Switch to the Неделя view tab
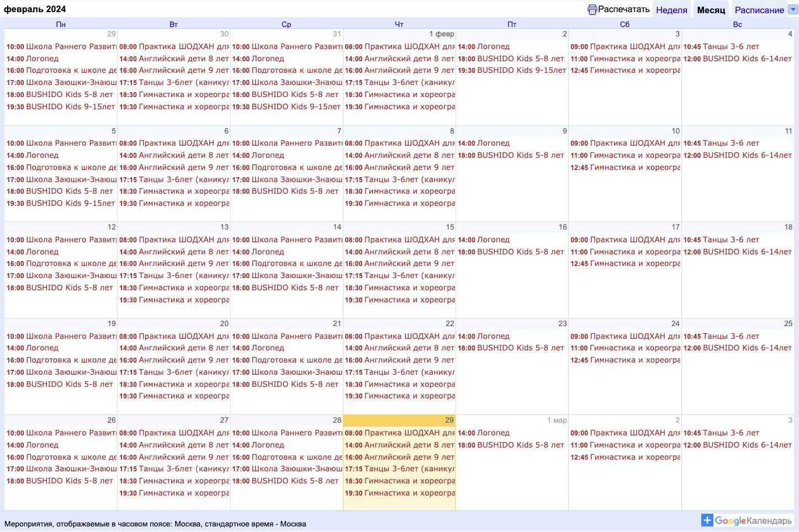 click(x=671, y=10)
